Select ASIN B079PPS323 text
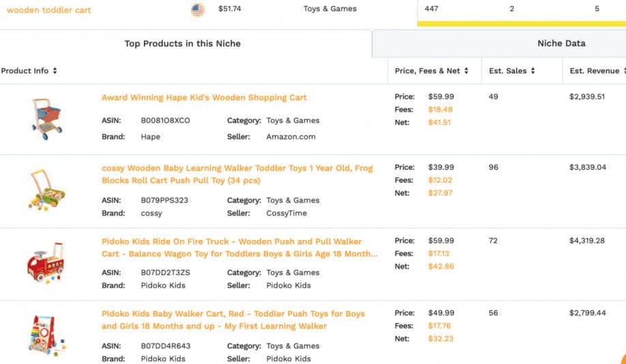The image size is (626, 364). (x=164, y=200)
